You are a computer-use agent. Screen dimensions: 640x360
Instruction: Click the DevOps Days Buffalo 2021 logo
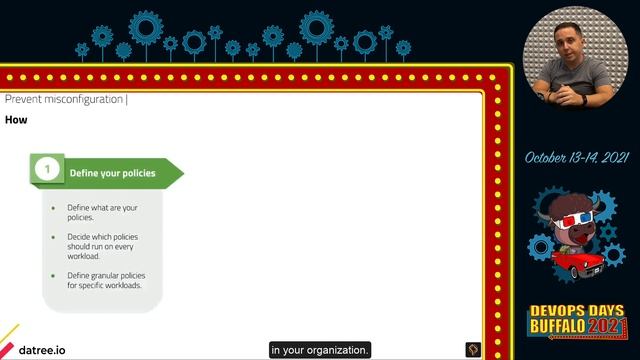(x=577, y=321)
